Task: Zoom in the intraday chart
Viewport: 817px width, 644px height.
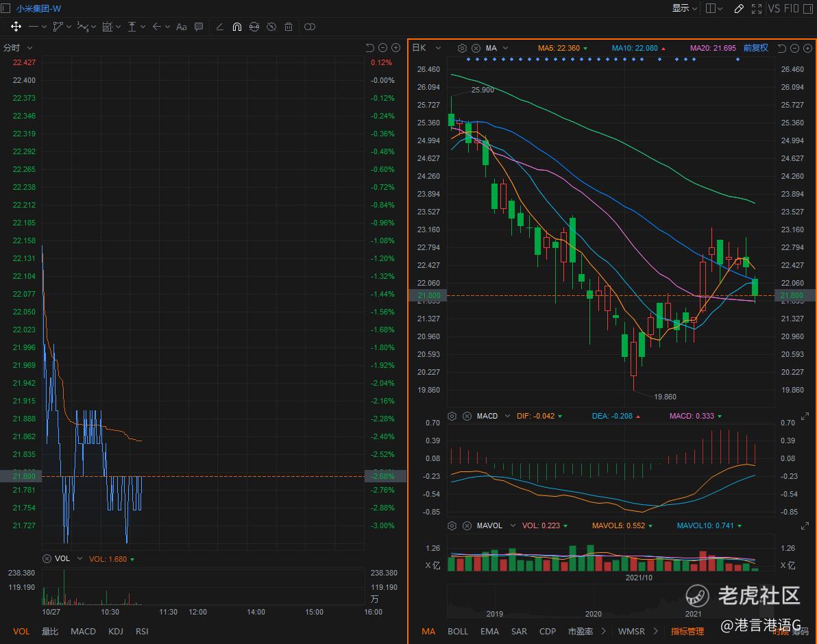Action: 395,48
